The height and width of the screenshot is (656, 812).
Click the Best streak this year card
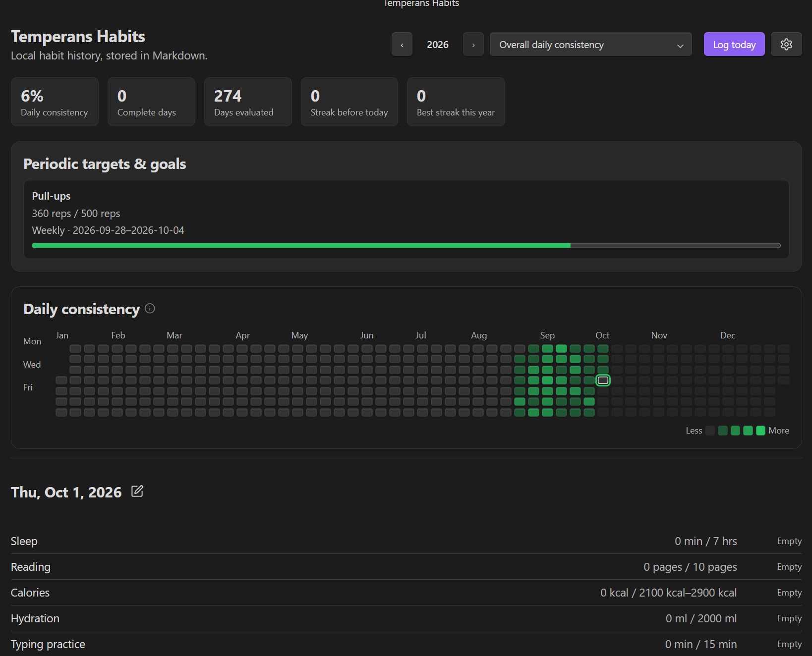click(456, 102)
